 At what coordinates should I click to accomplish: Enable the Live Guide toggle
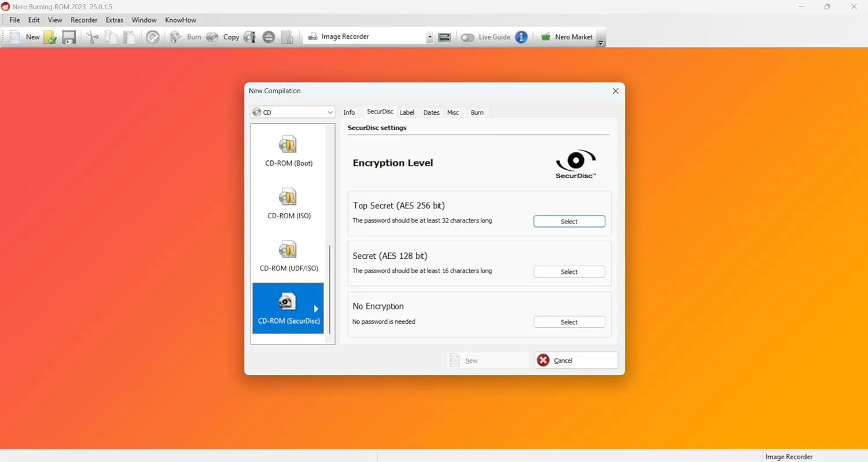pyautogui.click(x=468, y=36)
